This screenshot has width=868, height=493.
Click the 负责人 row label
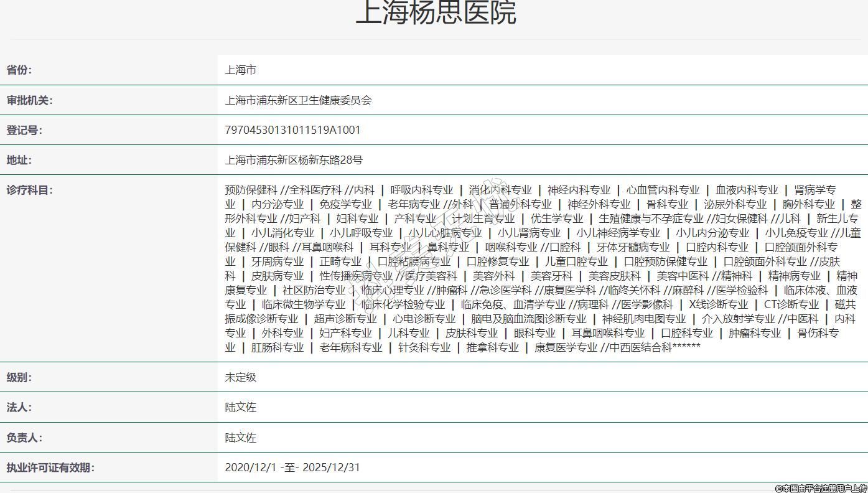click(x=24, y=438)
